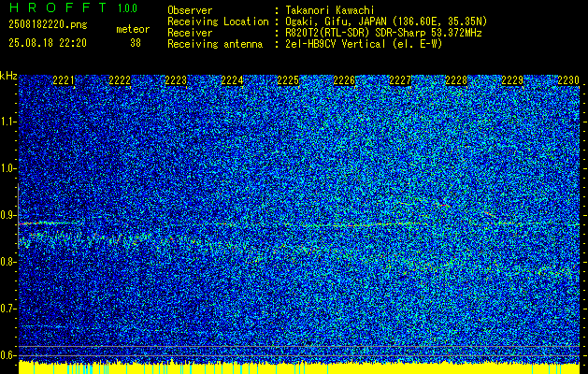This screenshot has width=588, height=374.
Task: Click the Receiver label
Action: (x=190, y=33)
